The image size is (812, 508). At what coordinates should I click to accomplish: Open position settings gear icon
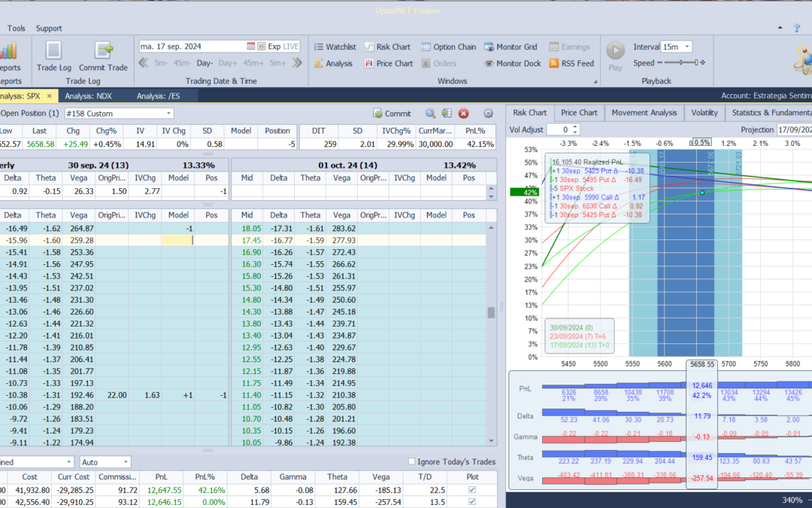click(488, 114)
